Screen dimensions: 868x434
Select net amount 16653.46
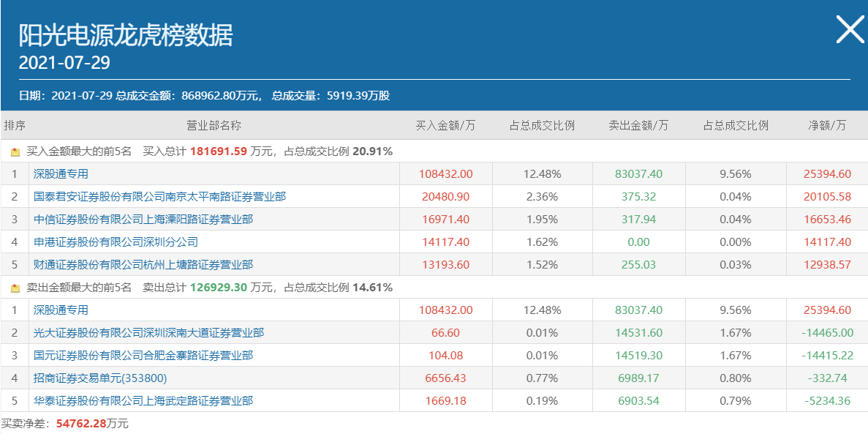(827, 220)
